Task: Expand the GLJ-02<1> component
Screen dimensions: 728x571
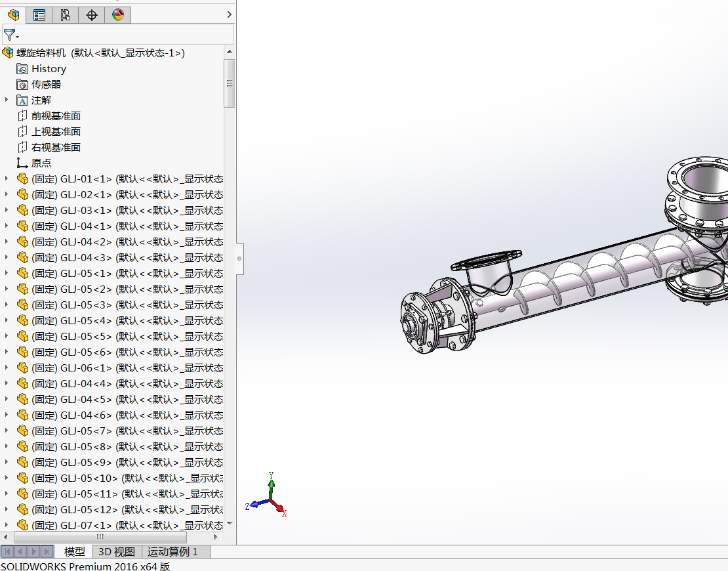Action: (6, 194)
